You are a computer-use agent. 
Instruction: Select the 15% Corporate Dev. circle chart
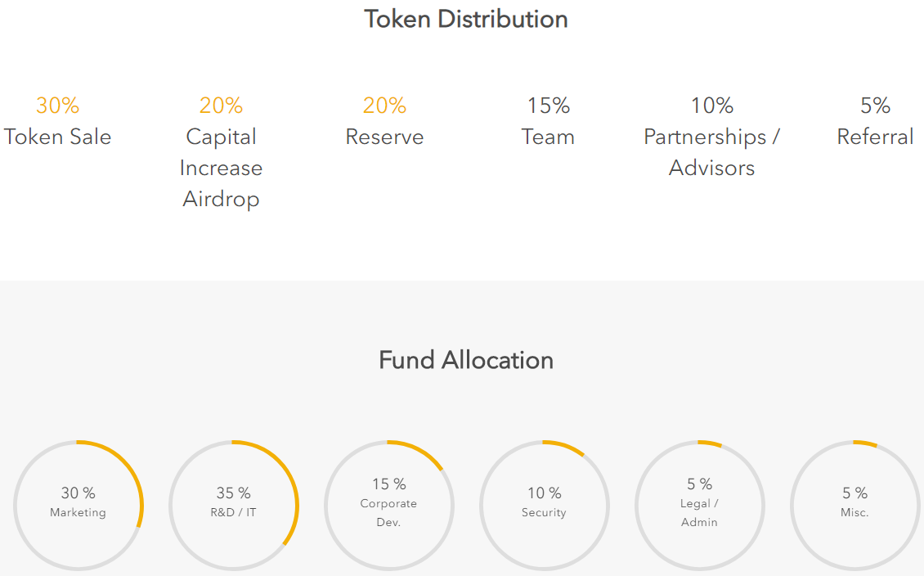[x=389, y=506]
